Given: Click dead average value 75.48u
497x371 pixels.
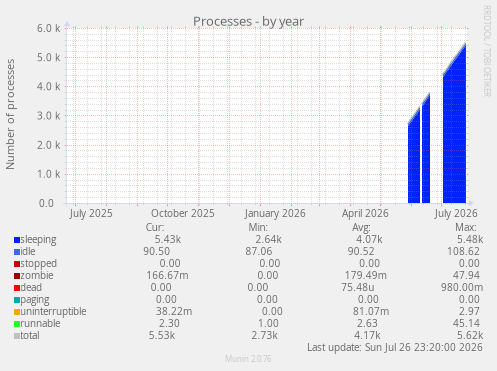Looking at the screenshot, I should point(358,287).
